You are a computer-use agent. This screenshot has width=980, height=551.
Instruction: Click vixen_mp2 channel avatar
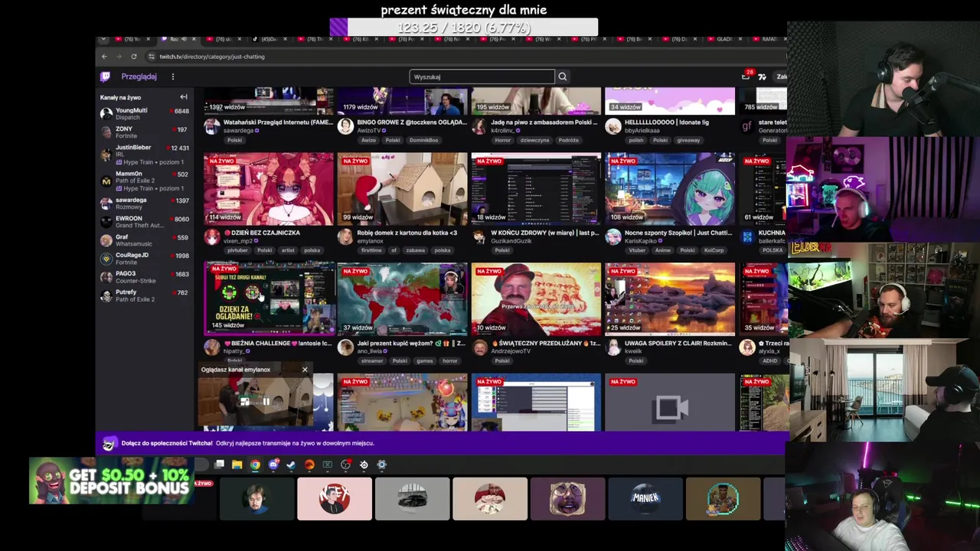coord(212,237)
